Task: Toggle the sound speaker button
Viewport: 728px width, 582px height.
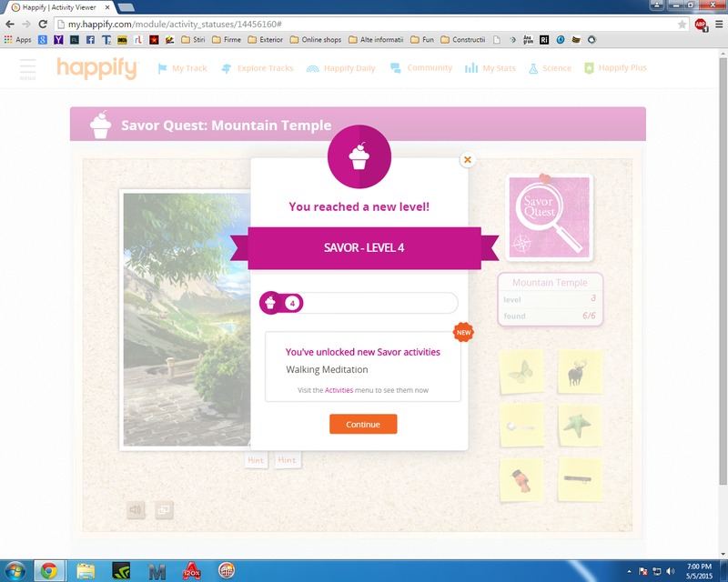Action: coord(136,510)
